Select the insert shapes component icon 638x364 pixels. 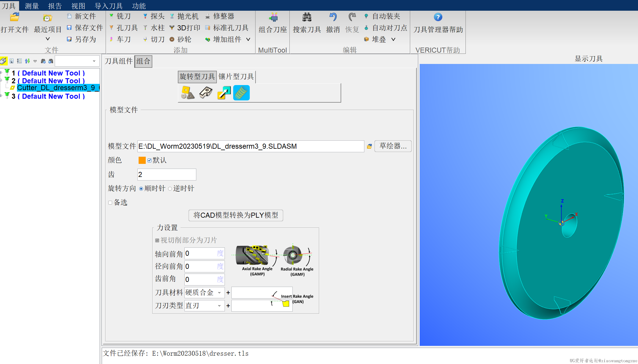pos(188,93)
